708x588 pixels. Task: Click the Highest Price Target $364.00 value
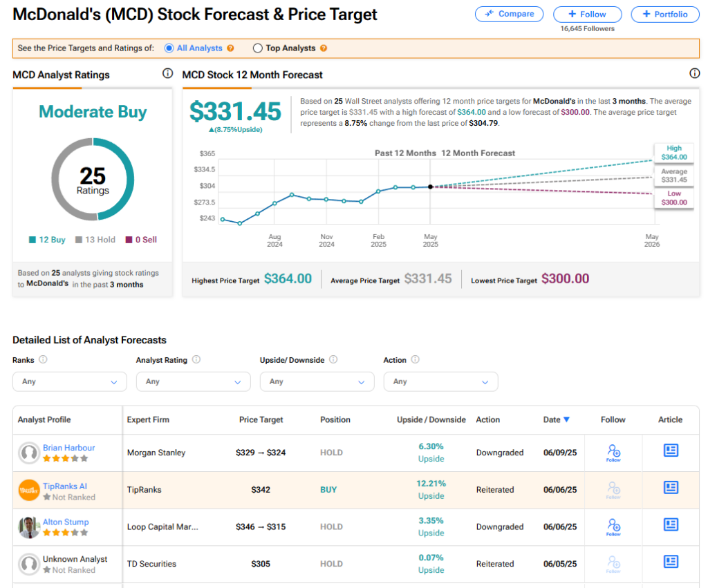288,279
